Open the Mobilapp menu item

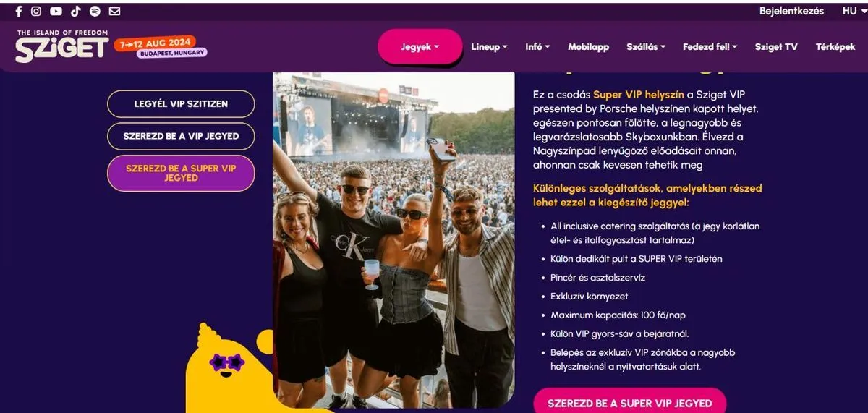coord(588,47)
